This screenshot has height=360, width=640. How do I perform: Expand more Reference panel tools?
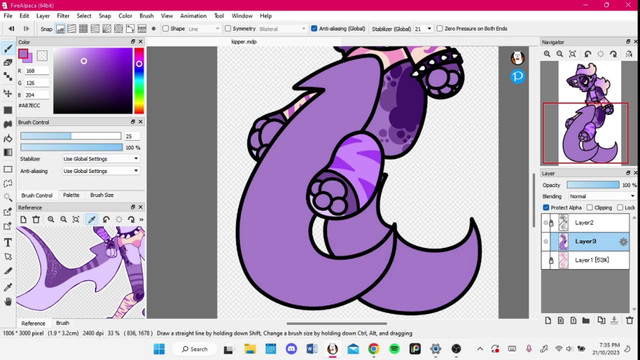pos(142,220)
